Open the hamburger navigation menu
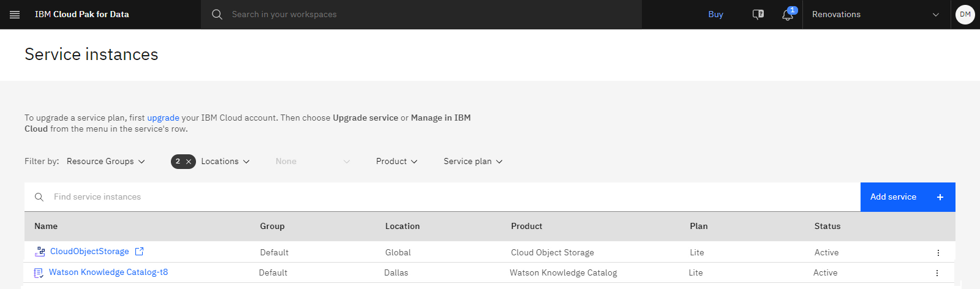This screenshot has width=980, height=289. tap(15, 15)
